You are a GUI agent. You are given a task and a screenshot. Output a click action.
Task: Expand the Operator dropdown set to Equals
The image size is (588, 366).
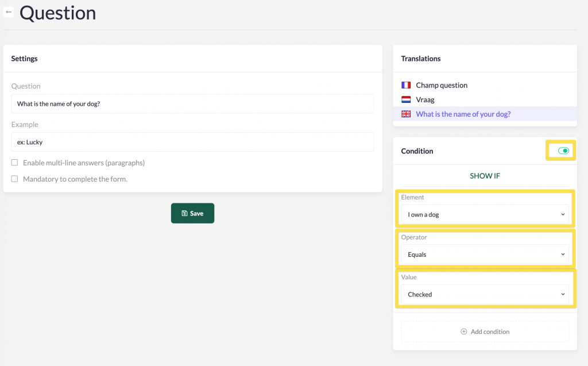tap(485, 255)
